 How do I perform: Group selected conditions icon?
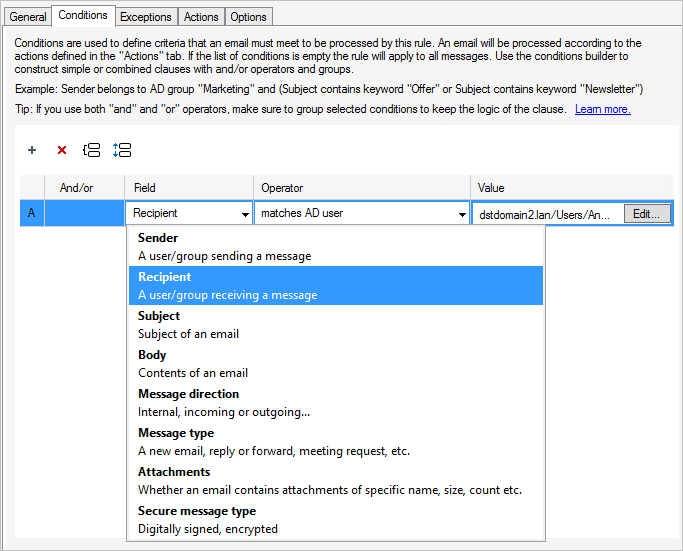(x=91, y=150)
